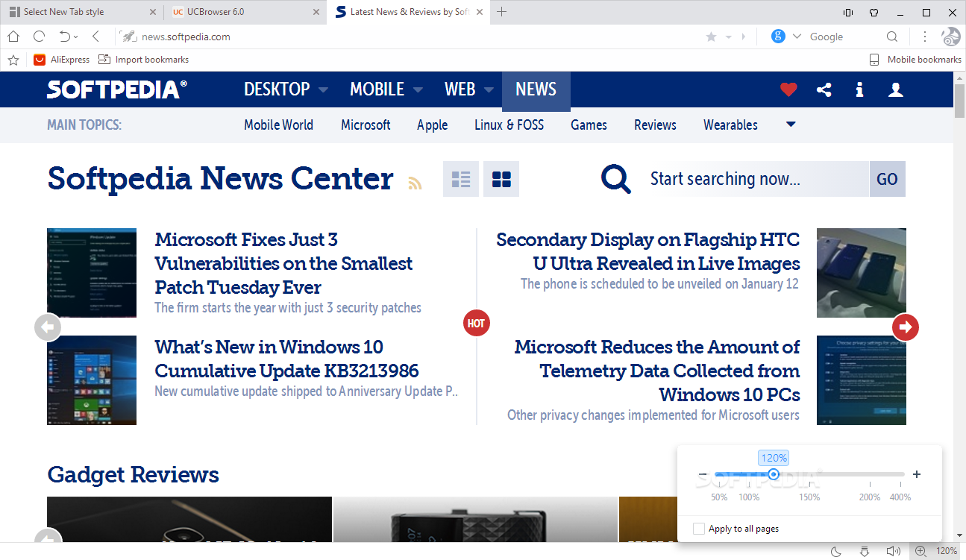Click the Softpedia user account icon
Image resolution: width=966 pixels, height=560 pixels.
click(x=896, y=89)
